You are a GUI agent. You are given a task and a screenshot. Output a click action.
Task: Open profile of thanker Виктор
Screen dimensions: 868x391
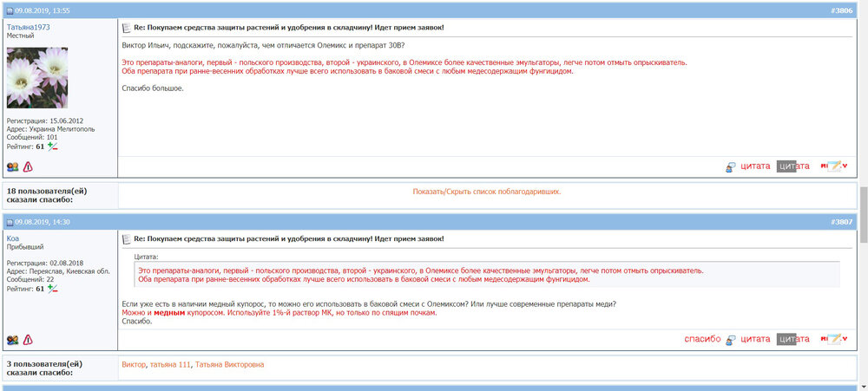[x=134, y=364]
